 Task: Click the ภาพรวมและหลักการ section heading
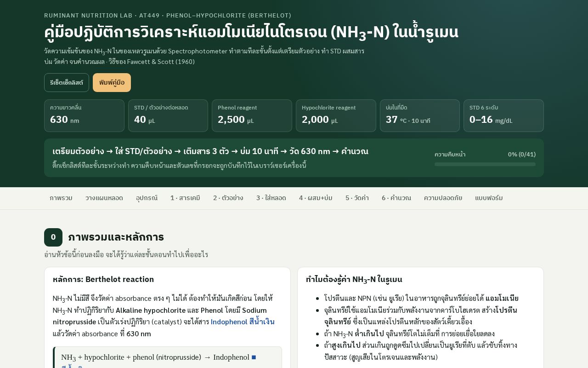[116, 237]
